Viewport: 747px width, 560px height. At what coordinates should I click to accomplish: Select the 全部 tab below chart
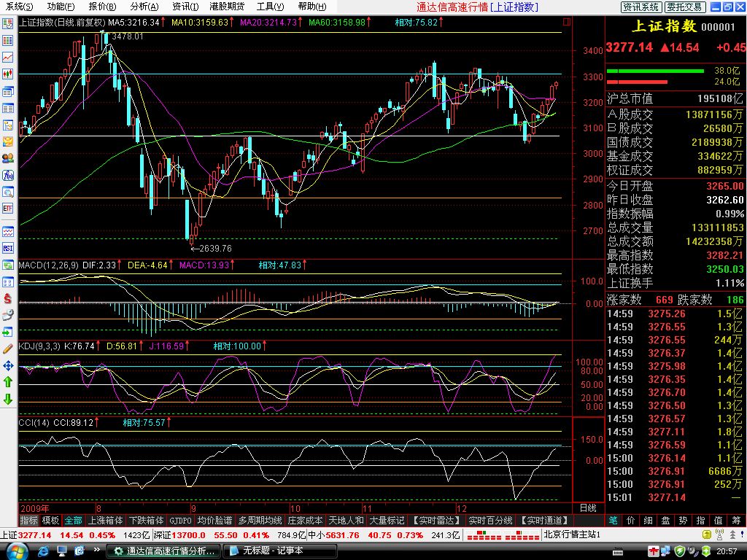pos(74,521)
